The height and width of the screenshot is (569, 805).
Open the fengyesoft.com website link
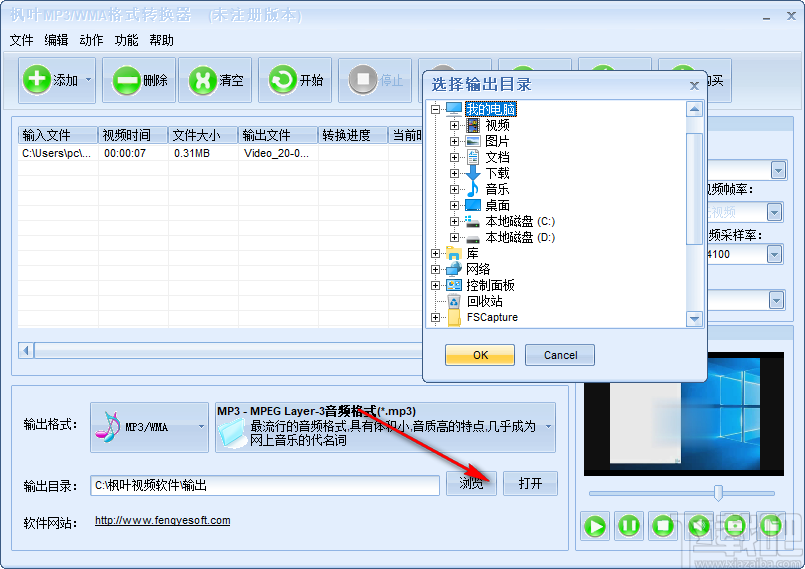tap(163, 520)
